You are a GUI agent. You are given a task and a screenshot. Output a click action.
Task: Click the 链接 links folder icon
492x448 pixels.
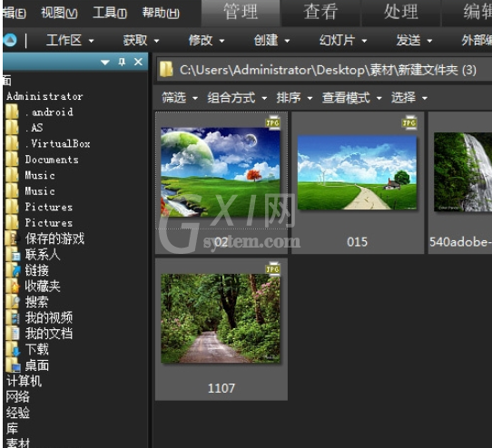(13, 270)
